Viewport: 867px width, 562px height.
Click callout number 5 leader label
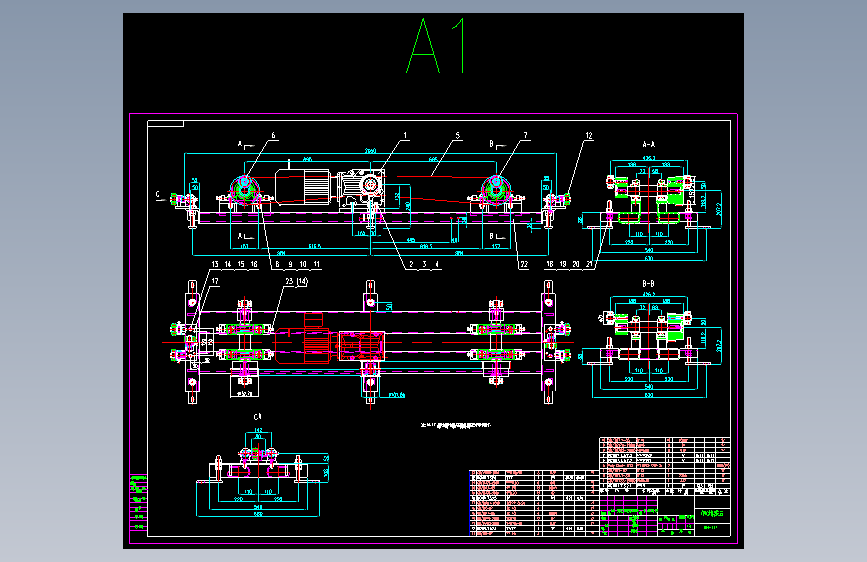[458, 136]
